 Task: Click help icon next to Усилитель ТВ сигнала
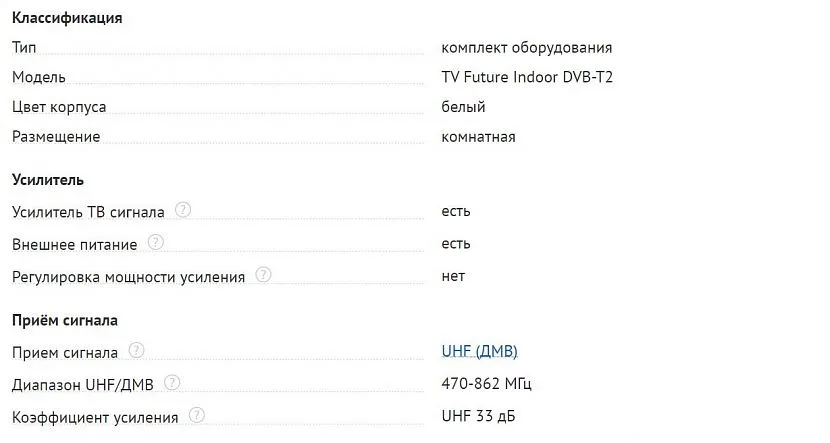[183, 210]
